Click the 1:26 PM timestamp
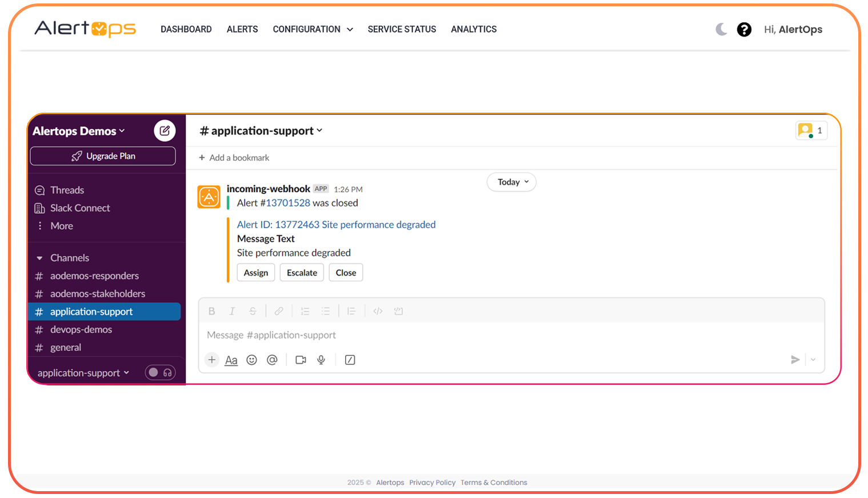Screen dimensions: 868x498 click(348, 189)
